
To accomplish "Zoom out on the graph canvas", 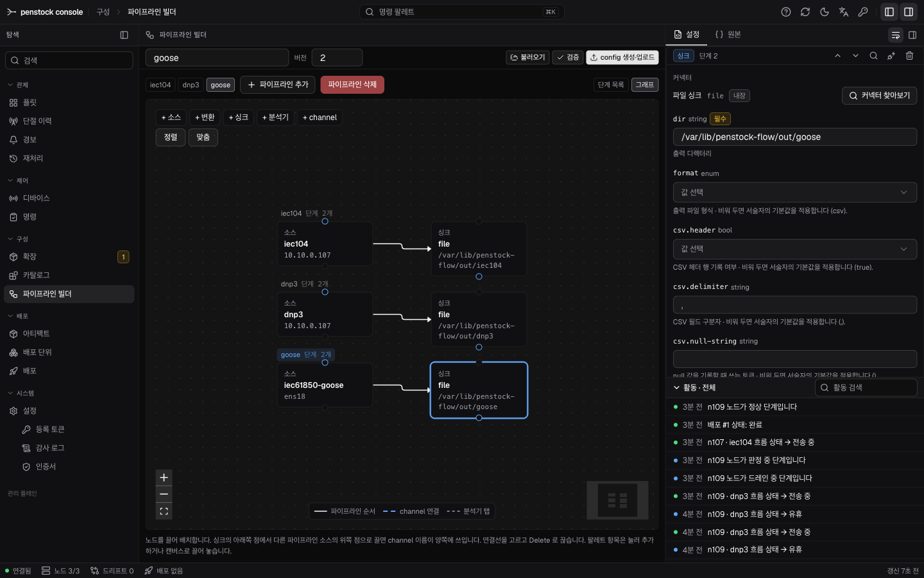I will tap(164, 495).
